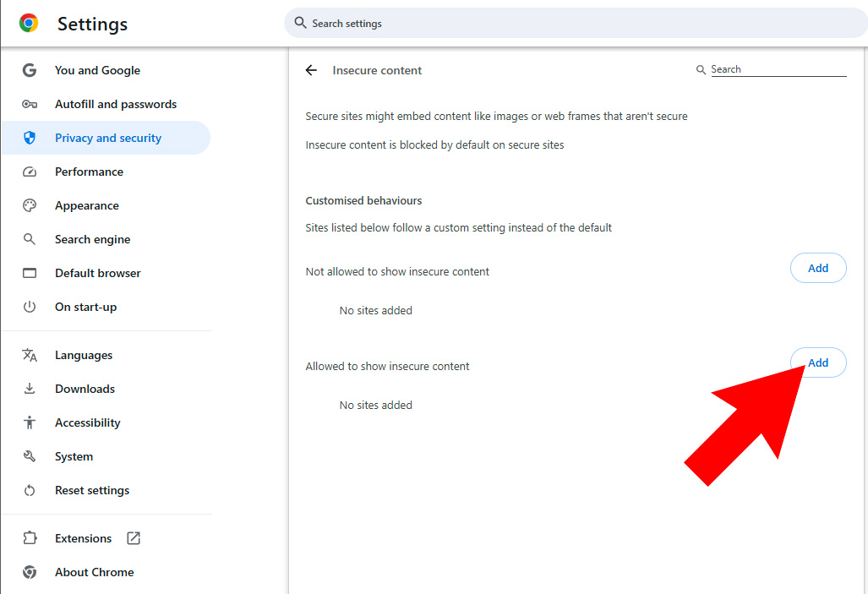Viewport: 868px width, 594px height.
Task: Click the palette Appearance icon
Action: click(30, 205)
